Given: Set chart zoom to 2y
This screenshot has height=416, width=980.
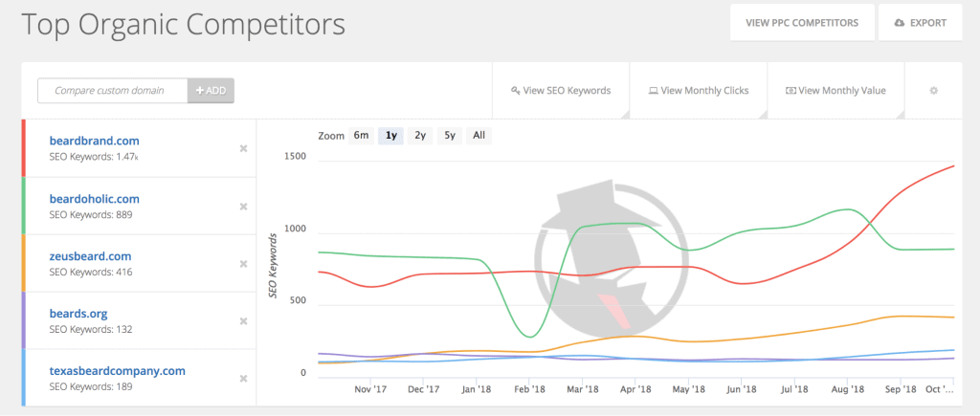Looking at the screenshot, I should coord(420,135).
